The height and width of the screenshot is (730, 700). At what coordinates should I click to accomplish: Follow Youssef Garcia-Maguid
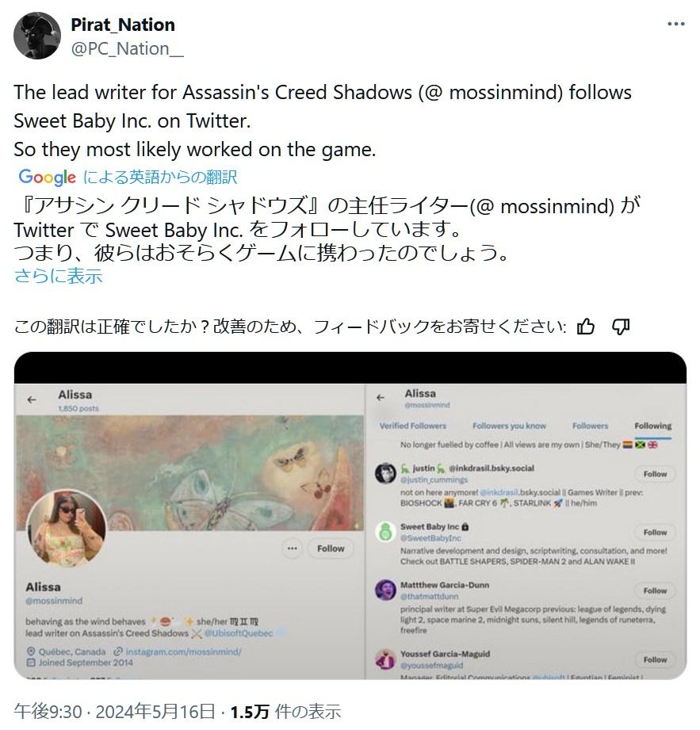tap(655, 659)
